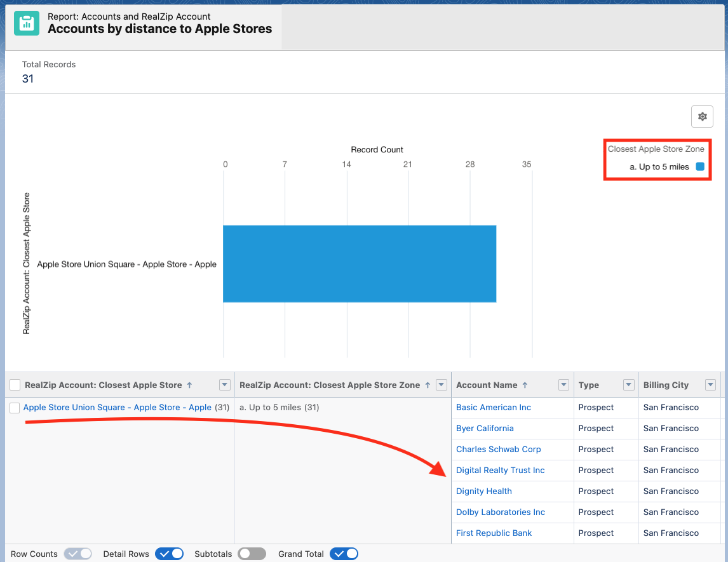Open Closest Apple Store Zone column dropdown
The height and width of the screenshot is (562, 728).
(442, 385)
